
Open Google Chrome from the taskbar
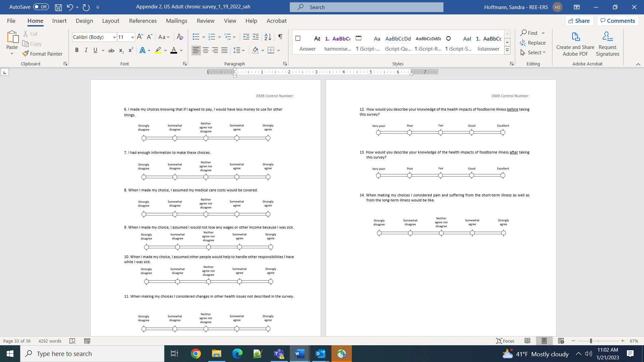(x=196, y=354)
